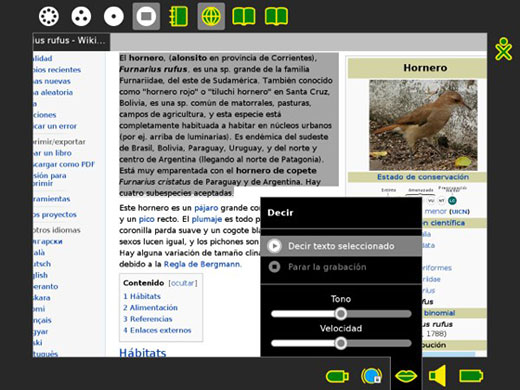Jump to '2 Alimentación' section

[x=150, y=308]
